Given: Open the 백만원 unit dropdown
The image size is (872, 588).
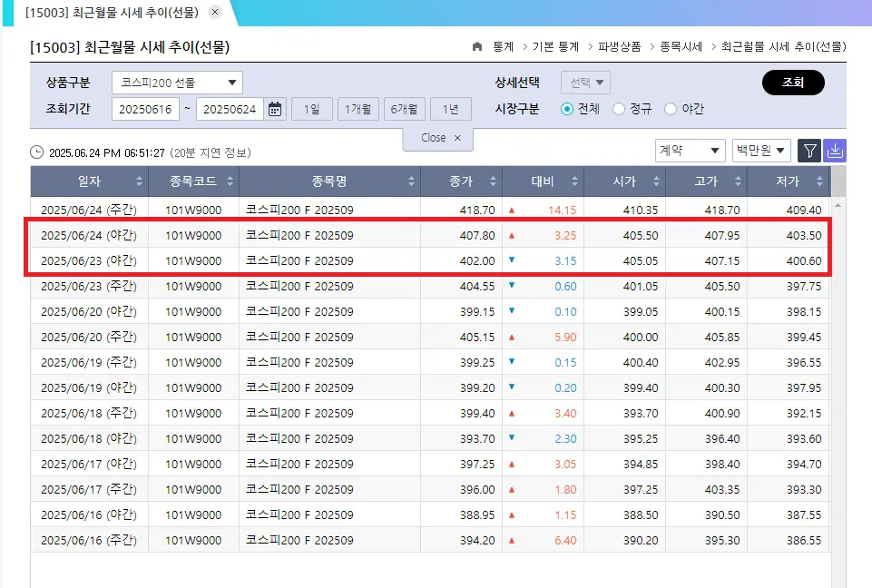Looking at the screenshot, I should (x=761, y=151).
